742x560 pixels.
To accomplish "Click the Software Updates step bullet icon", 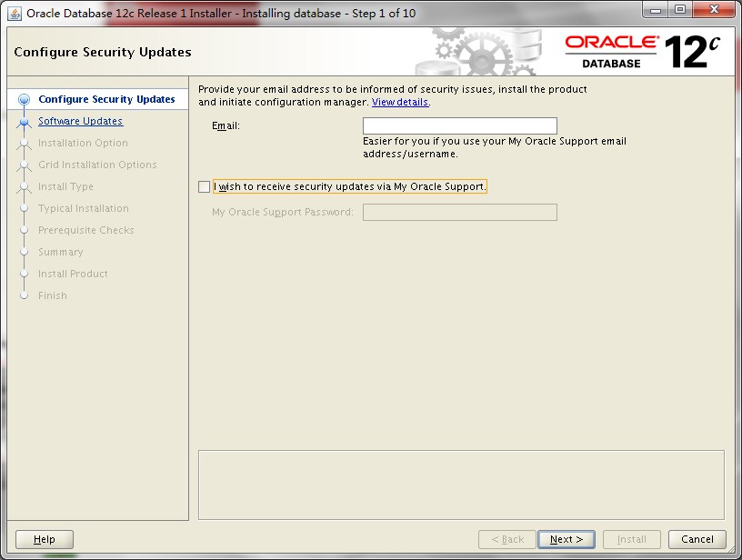I will click(25, 122).
